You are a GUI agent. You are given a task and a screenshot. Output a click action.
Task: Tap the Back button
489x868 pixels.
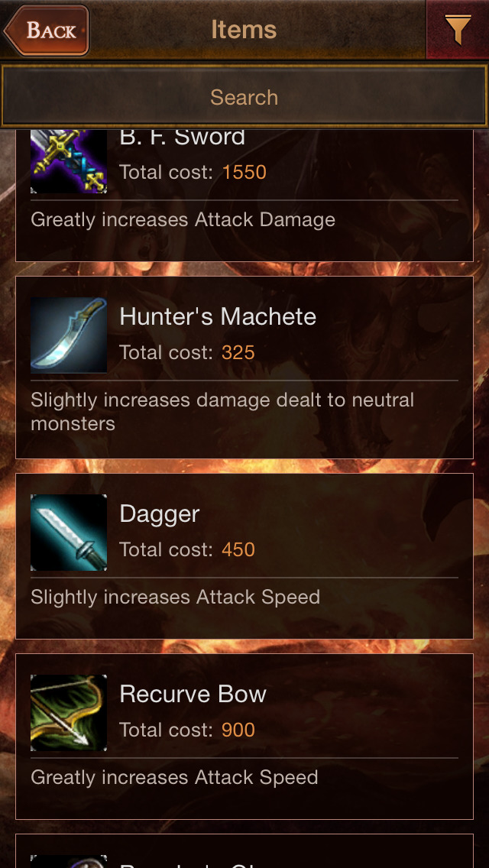click(x=47, y=30)
